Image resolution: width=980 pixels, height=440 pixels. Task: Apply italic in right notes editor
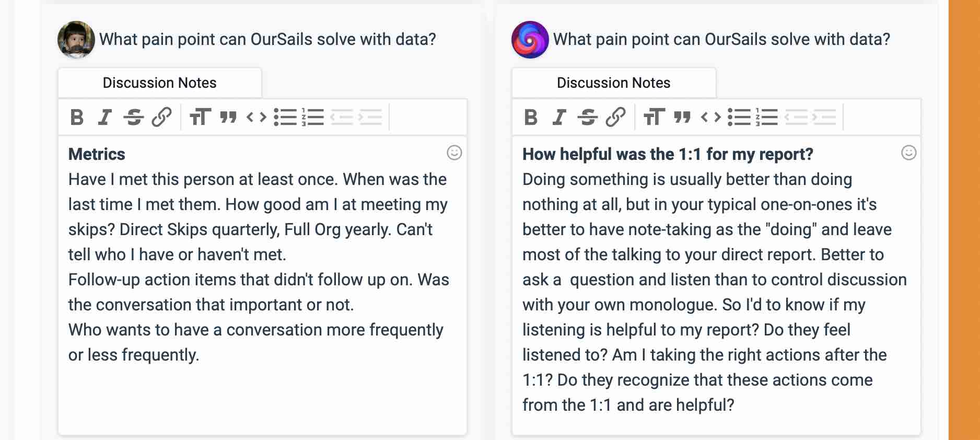coord(559,117)
